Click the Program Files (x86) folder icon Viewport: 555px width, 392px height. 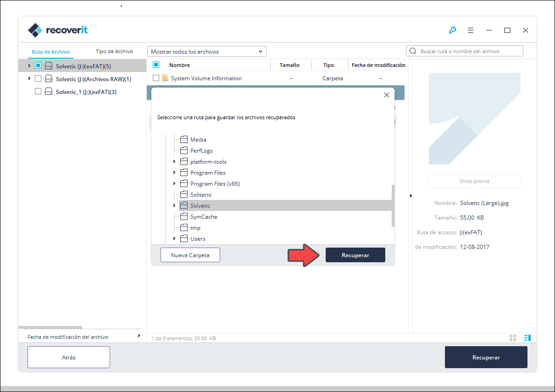pyautogui.click(x=184, y=183)
